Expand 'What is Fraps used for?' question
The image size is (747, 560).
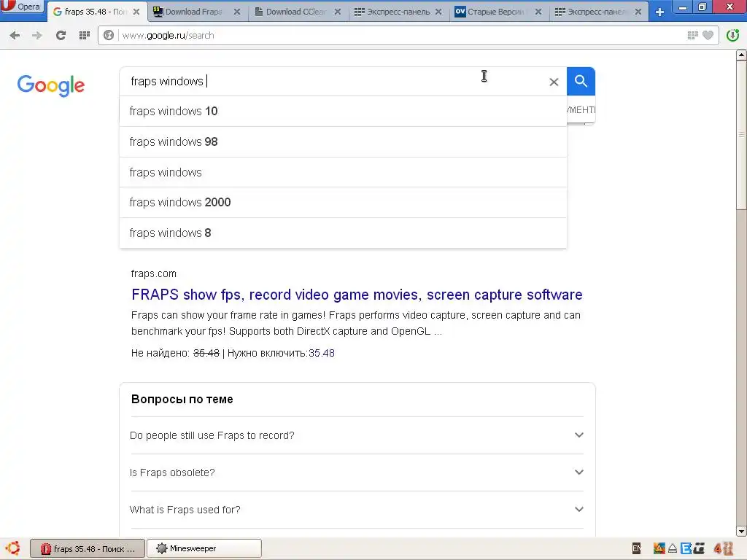click(x=357, y=510)
